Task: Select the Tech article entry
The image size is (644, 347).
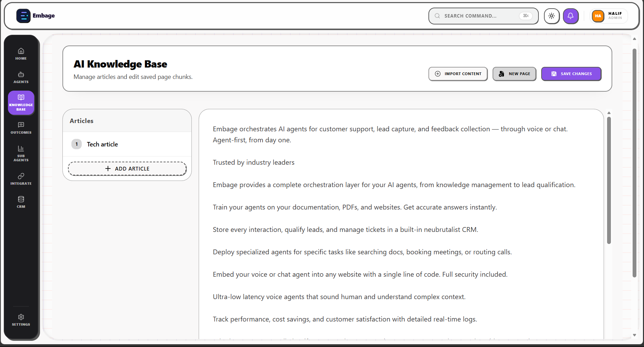Action: tap(127, 144)
